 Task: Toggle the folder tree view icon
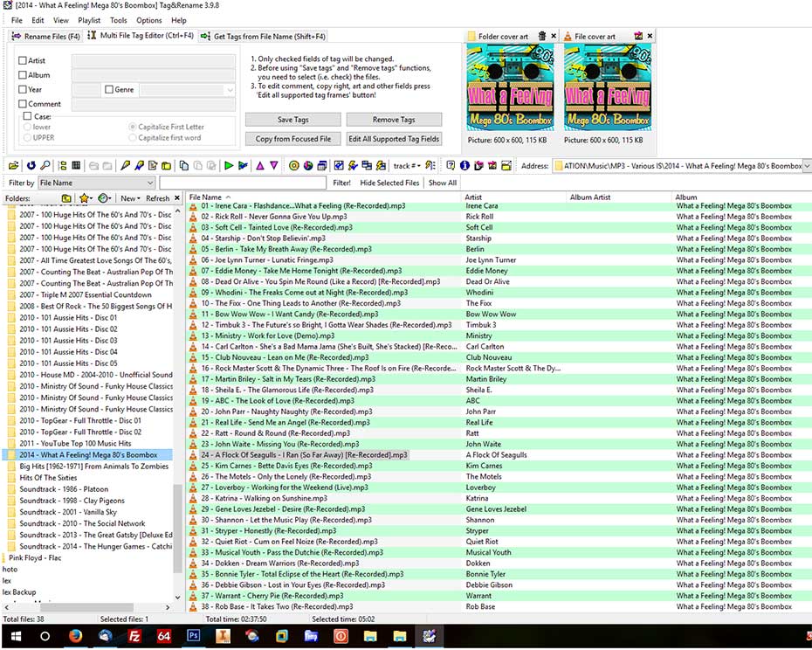point(63,165)
